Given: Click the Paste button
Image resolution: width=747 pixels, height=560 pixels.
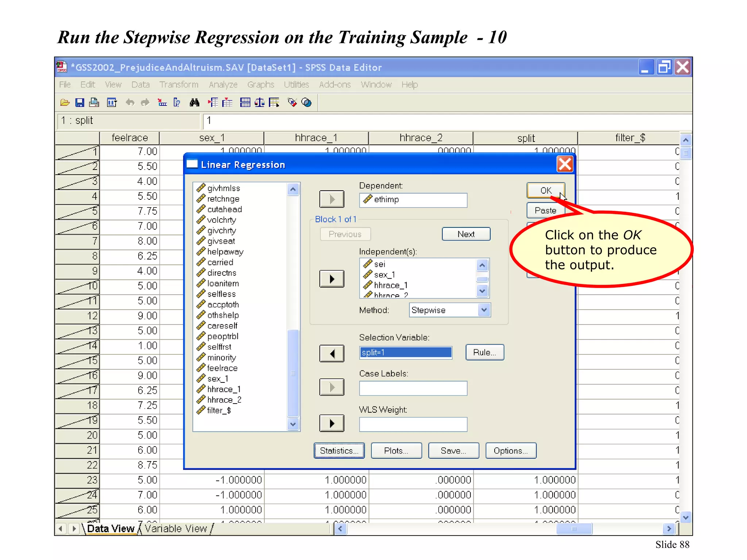Looking at the screenshot, I should click(546, 210).
